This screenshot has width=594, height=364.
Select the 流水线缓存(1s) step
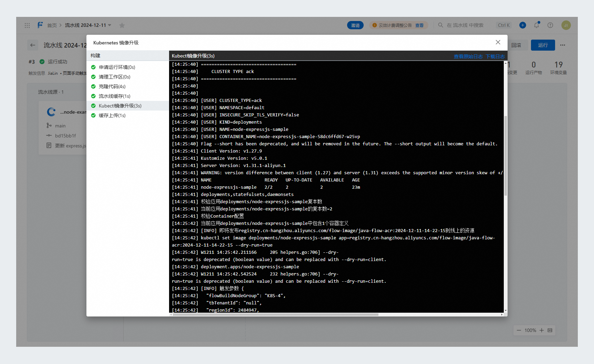tap(127, 96)
